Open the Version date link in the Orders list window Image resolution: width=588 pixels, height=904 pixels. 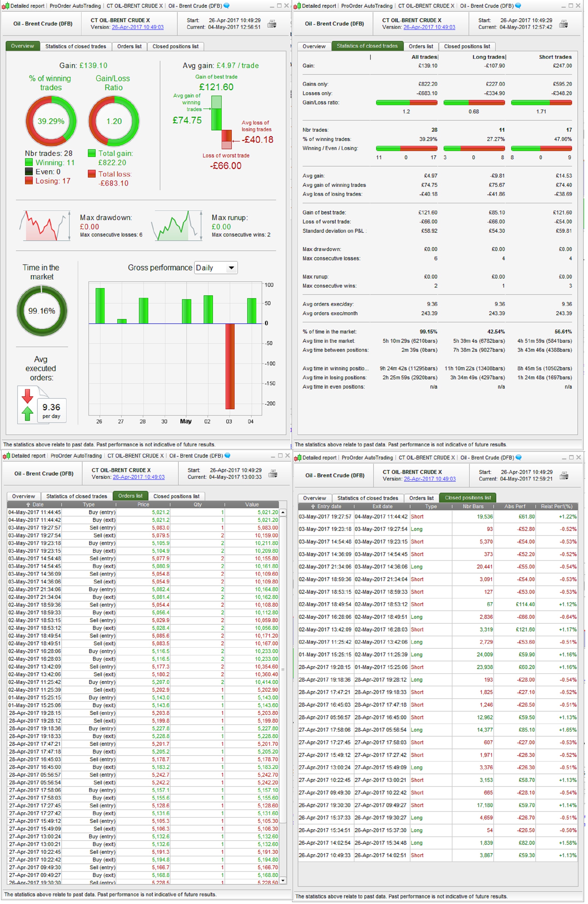[139, 477]
